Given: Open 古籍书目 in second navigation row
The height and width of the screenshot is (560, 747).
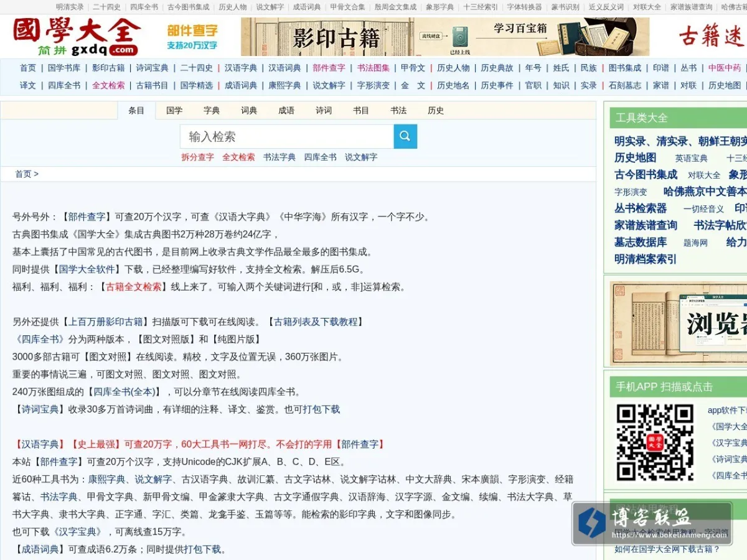Looking at the screenshot, I should [153, 85].
